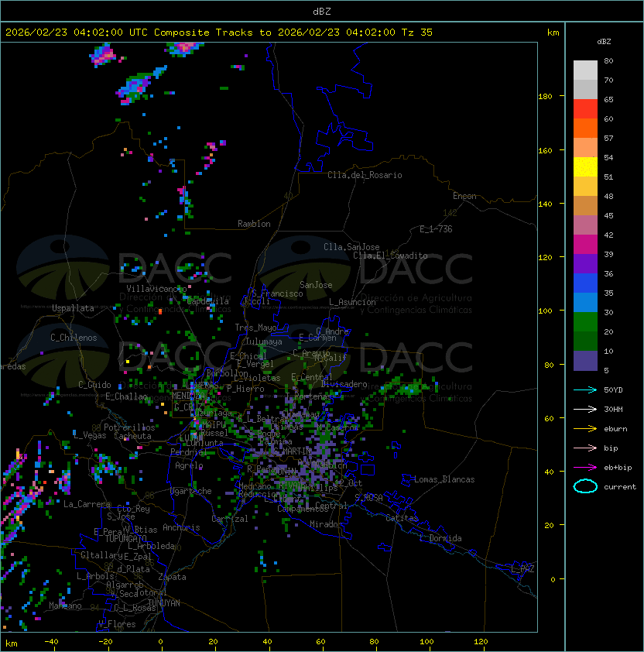
Task: Click the E_1-736 map label
Action: [x=436, y=229]
